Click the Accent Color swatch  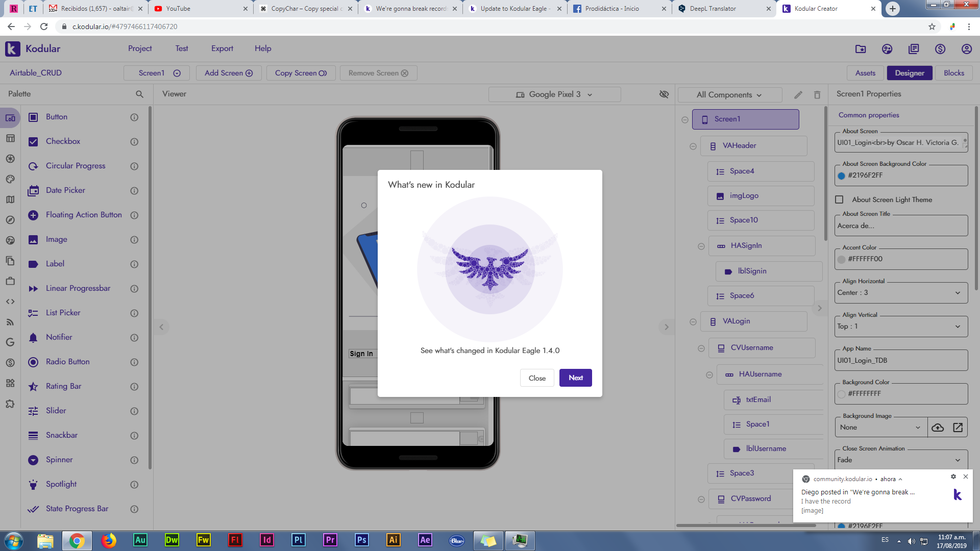[x=842, y=259]
